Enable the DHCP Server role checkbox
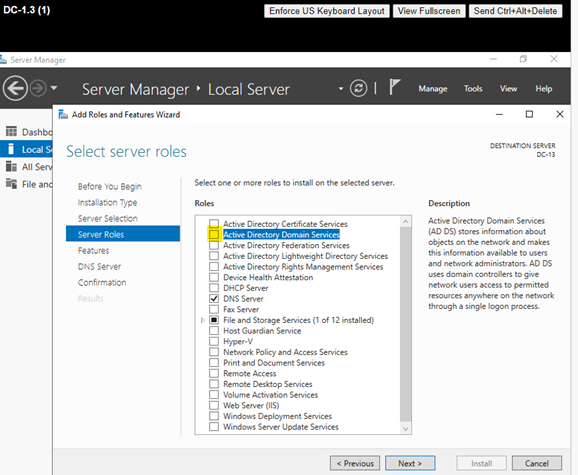This screenshot has width=578, height=475. [214, 288]
